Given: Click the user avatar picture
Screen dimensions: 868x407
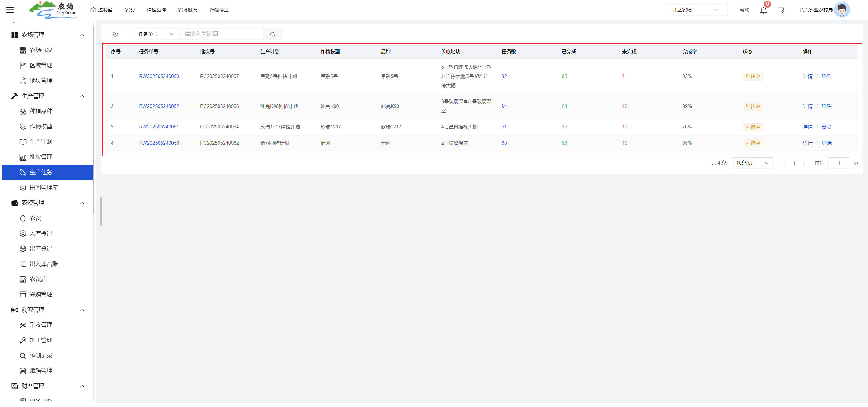Looking at the screenshot, I should pos(841,10).
